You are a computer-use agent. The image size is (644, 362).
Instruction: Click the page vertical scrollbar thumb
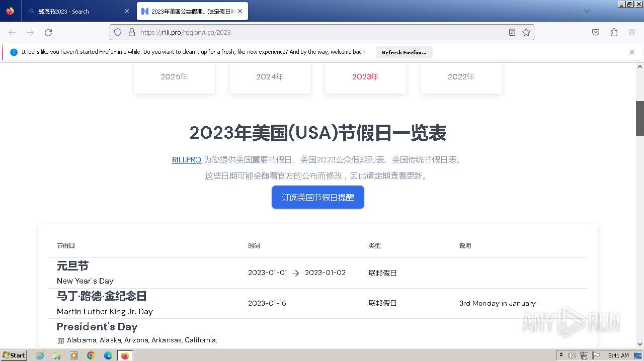[x=640, y=119]
